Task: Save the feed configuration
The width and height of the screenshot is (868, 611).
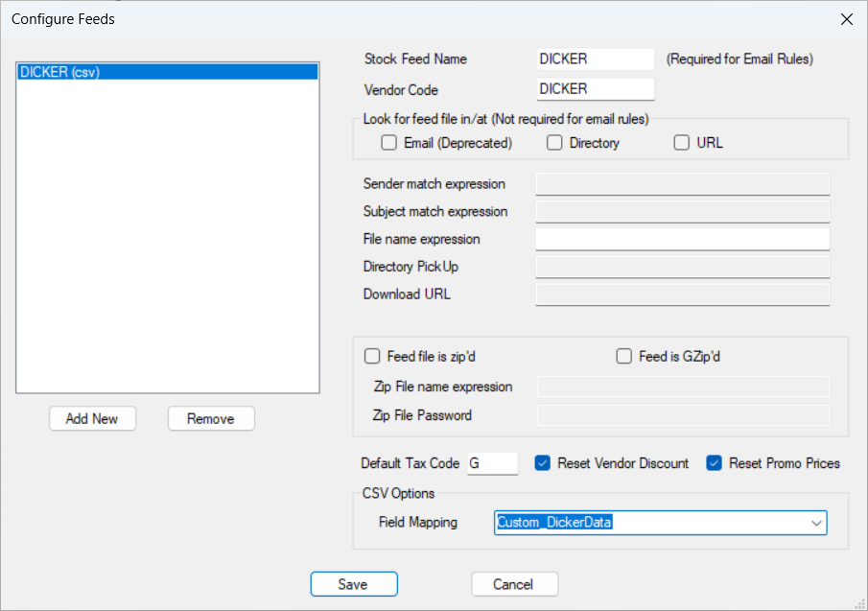Action: coord(353,584)
